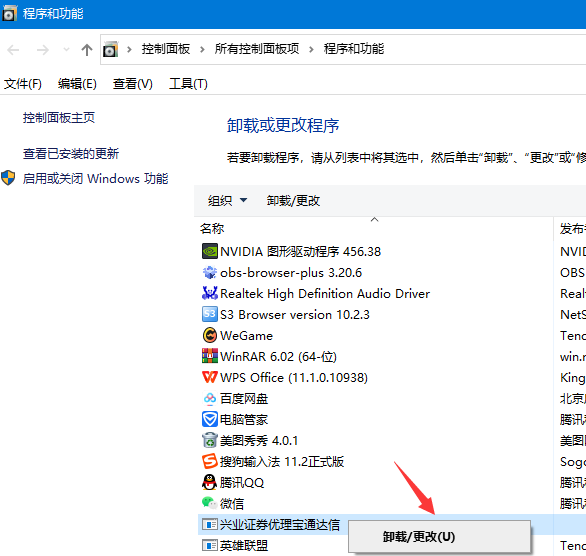
Task: Go forward with the forward arrow
Action: (43, 50)
